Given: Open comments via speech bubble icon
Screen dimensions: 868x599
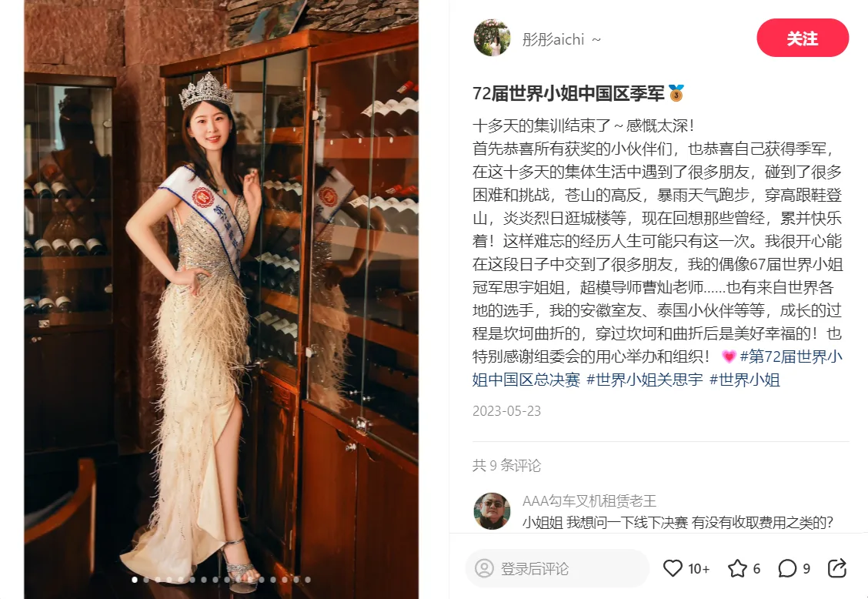Looking at the screenshot, I should (x=786, y=568).
